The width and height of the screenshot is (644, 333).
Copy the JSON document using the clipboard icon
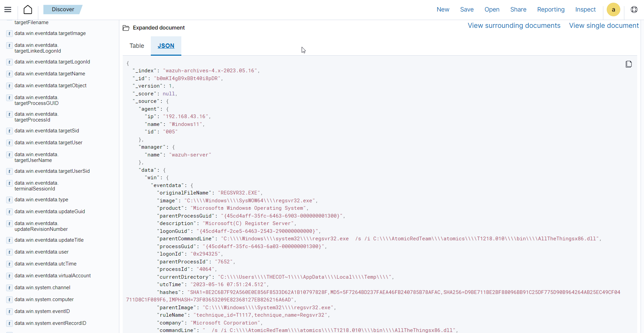click(629, 64)
